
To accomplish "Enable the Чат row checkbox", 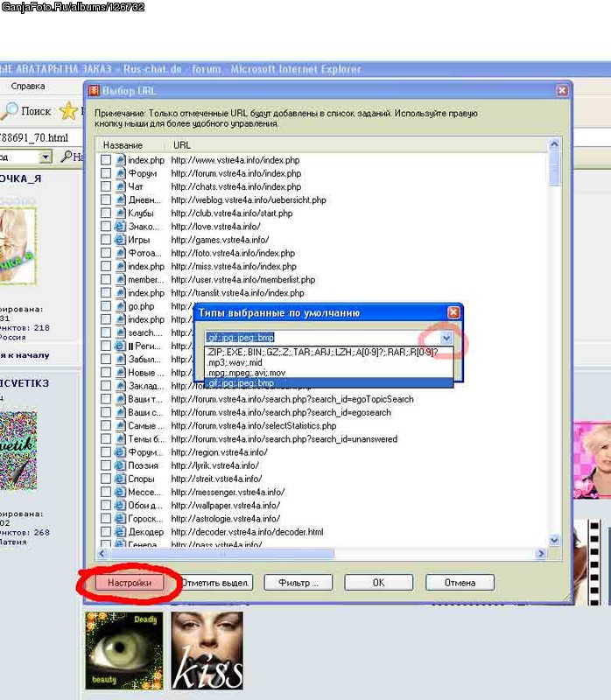I will [106, 186].
